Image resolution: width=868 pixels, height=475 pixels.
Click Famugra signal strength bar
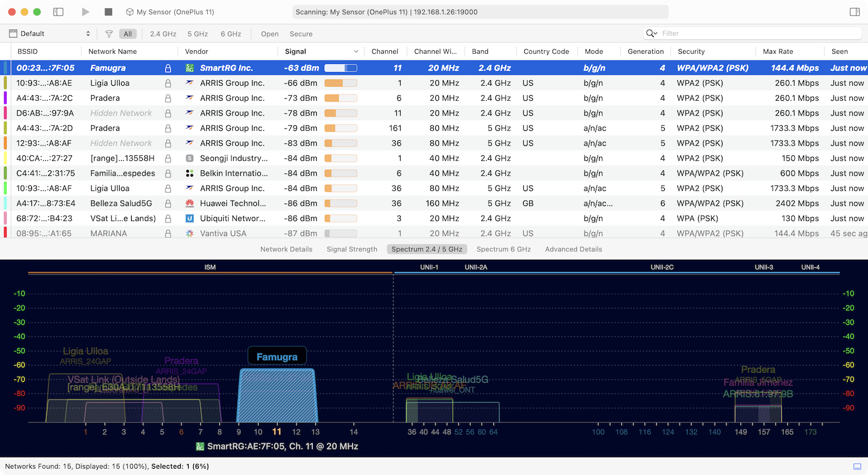tap(341, 68)
